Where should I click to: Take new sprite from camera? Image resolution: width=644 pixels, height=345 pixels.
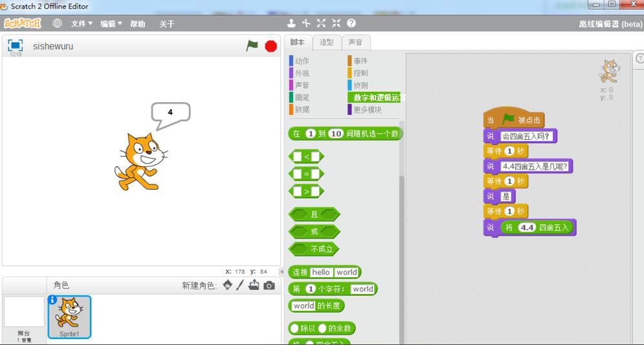point(269,285)
